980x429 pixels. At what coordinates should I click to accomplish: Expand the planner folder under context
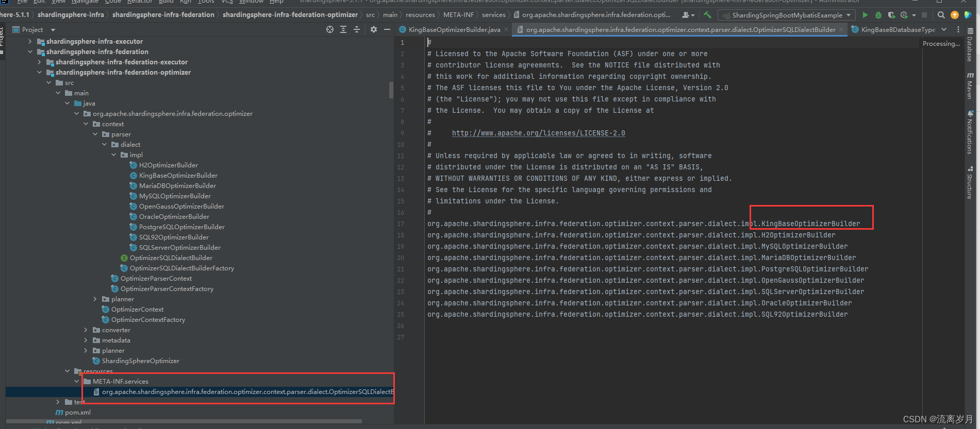[95, 299]
